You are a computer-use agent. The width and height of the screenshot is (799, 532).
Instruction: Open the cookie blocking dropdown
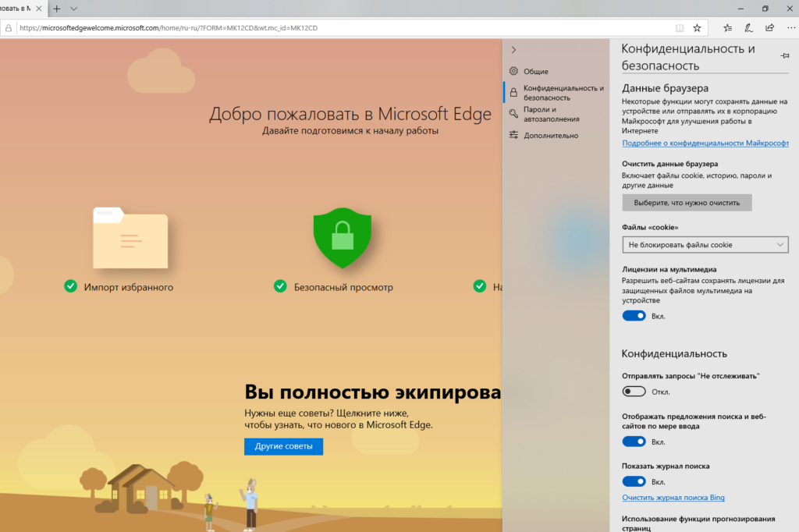pos(705,245)
